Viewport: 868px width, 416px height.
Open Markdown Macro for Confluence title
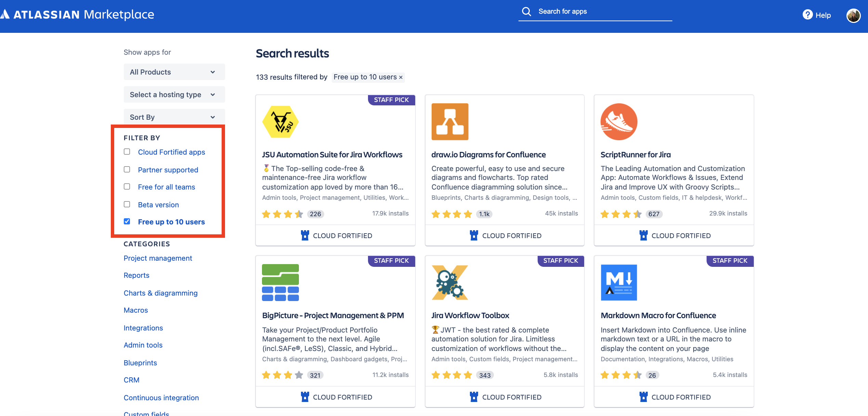coord(658,315)
